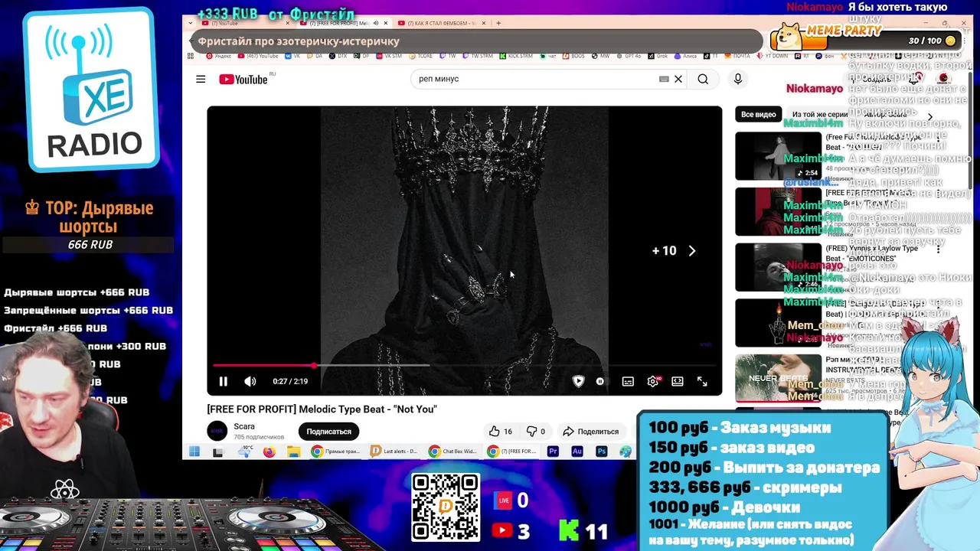Image resolution: width=980 pixels, height=551 pixels.
Task: Open the '(467) YouTube' bookmark
Action: 258,56
